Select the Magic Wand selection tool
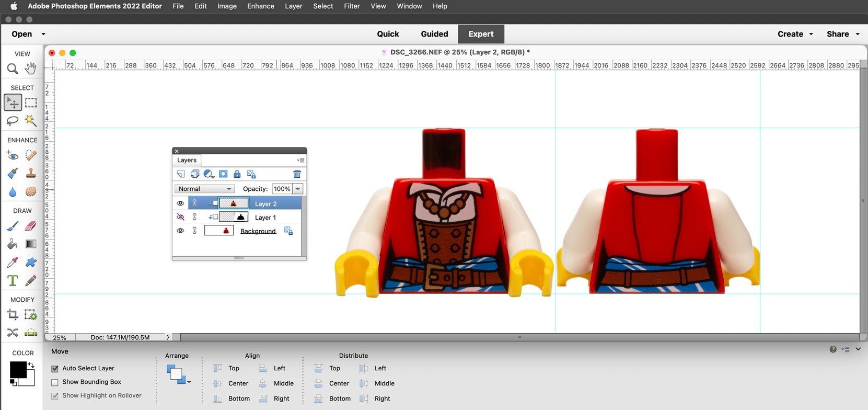 tap(31, 121)
